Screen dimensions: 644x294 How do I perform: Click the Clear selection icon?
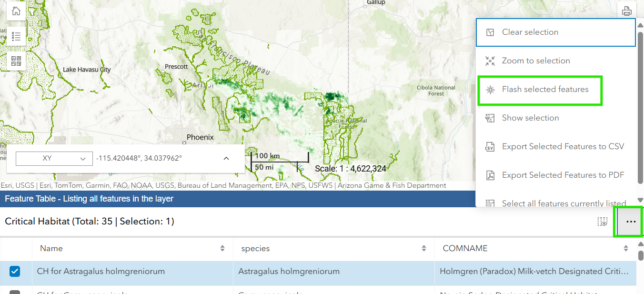[x=490, y=32]
